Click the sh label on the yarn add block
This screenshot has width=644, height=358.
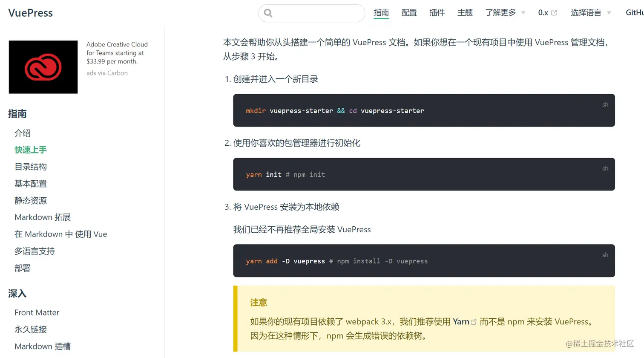pyautogui.click(x=605, y=255)
